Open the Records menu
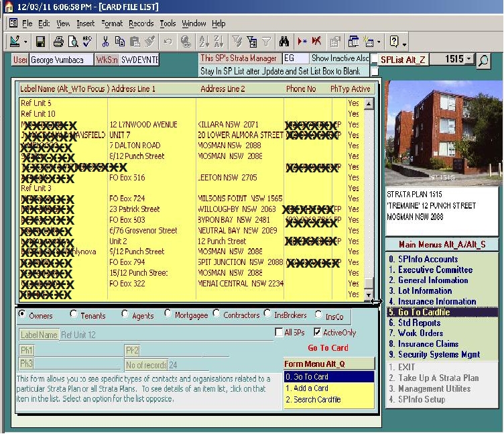 pyautogui.click(x=141, y=23)
